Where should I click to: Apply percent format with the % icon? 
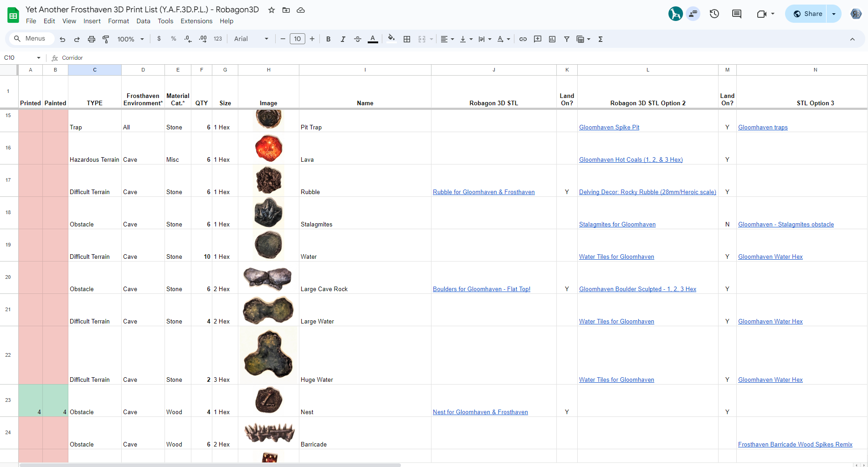[174, 39]
